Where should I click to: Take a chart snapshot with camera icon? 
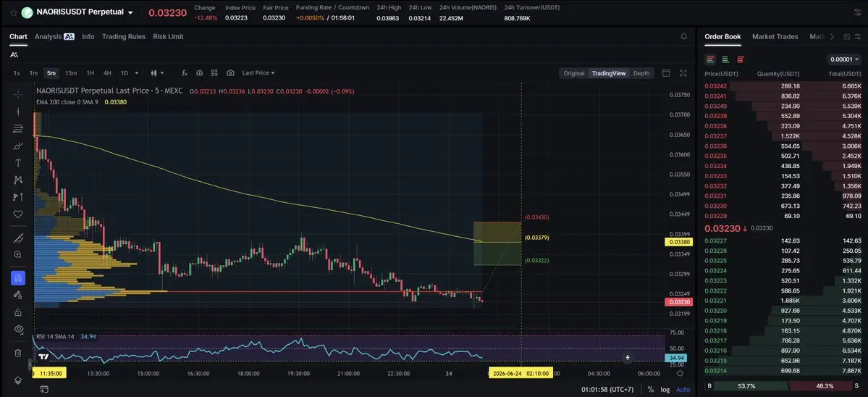(x=230, y=73)
